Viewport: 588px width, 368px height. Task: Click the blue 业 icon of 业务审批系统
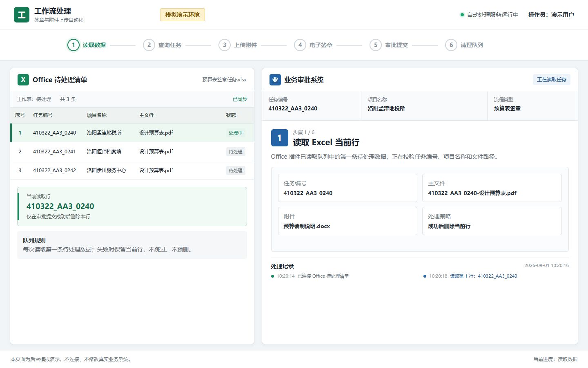click(x=275, y=80)
